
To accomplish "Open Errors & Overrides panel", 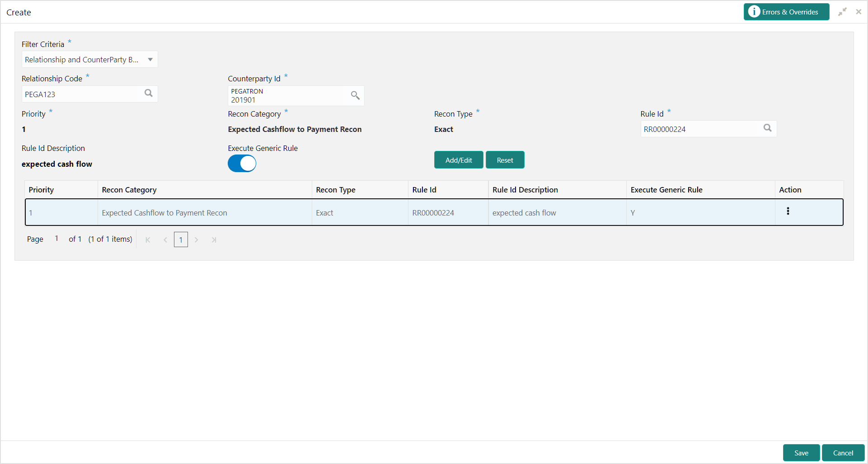I will (786, 12).
